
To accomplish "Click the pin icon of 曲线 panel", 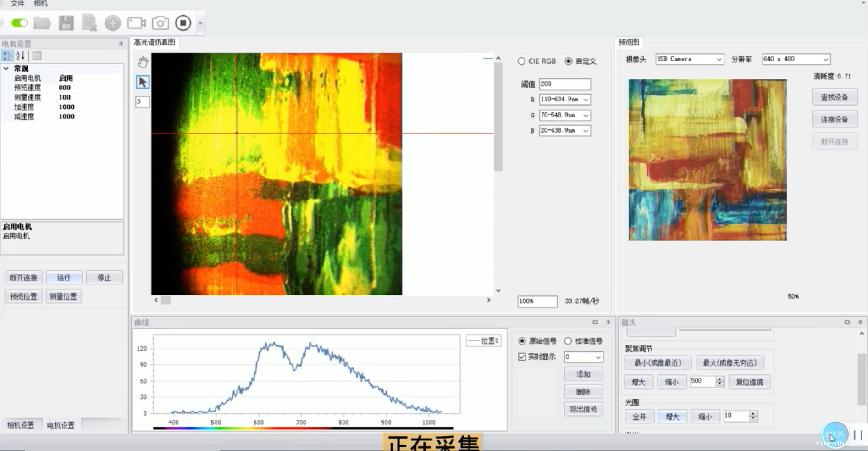I will (x=608, y=322).
